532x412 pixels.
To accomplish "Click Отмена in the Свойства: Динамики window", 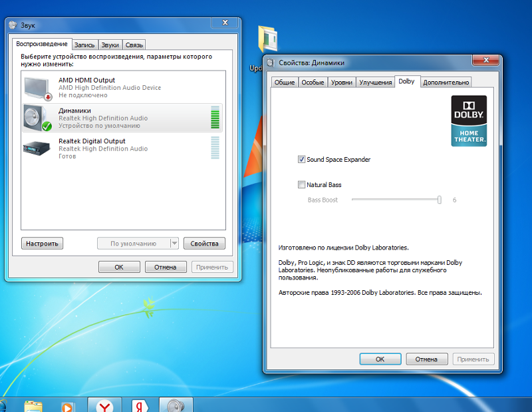I will click(427, 359).
